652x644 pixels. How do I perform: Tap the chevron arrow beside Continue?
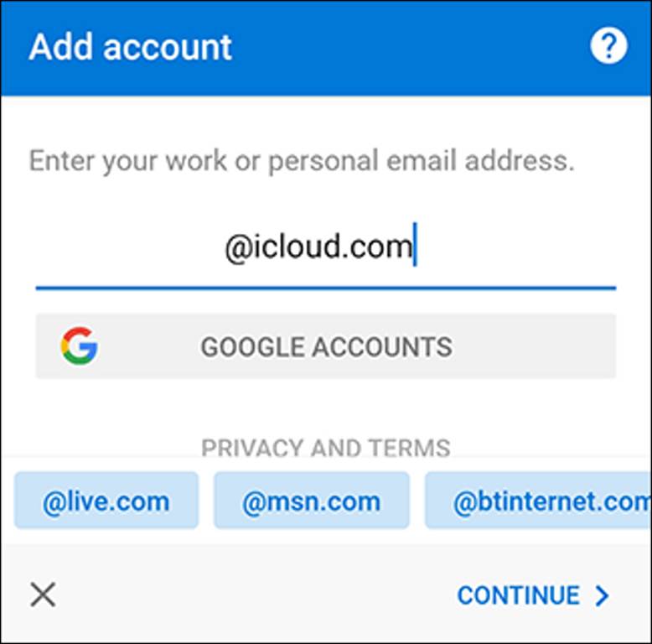602,595
